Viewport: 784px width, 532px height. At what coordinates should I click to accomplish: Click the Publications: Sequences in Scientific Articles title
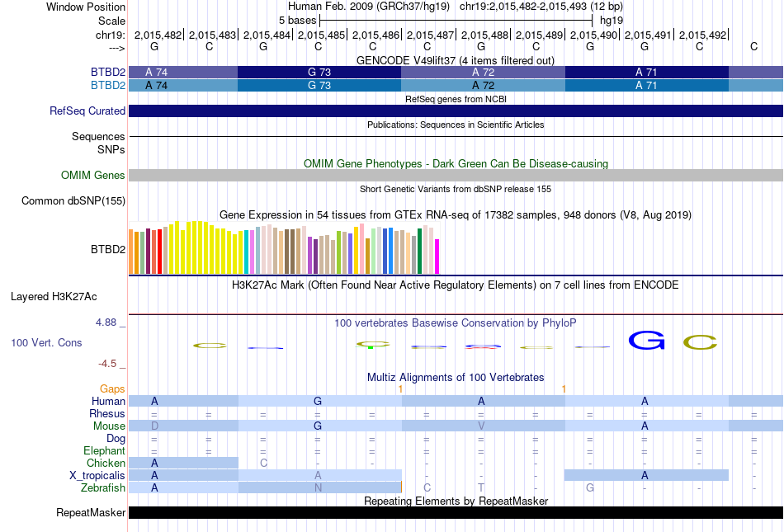point(456,125)
